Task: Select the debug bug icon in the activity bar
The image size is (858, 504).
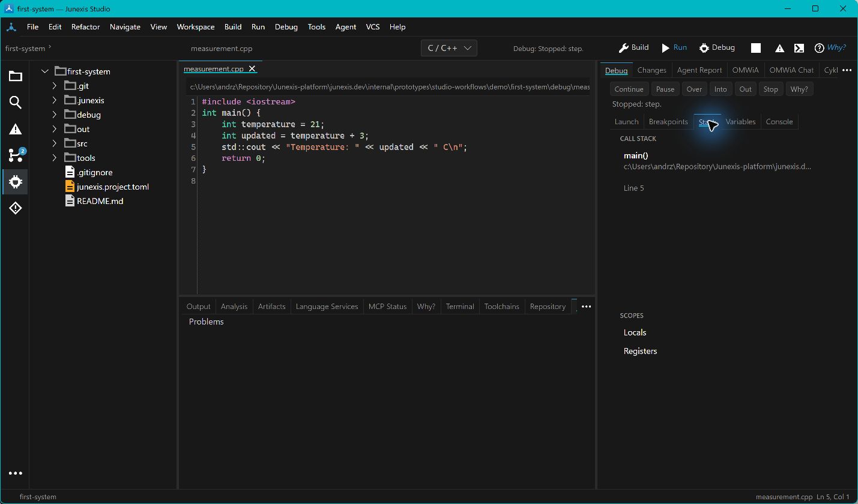Action: (x=16, y=181)
